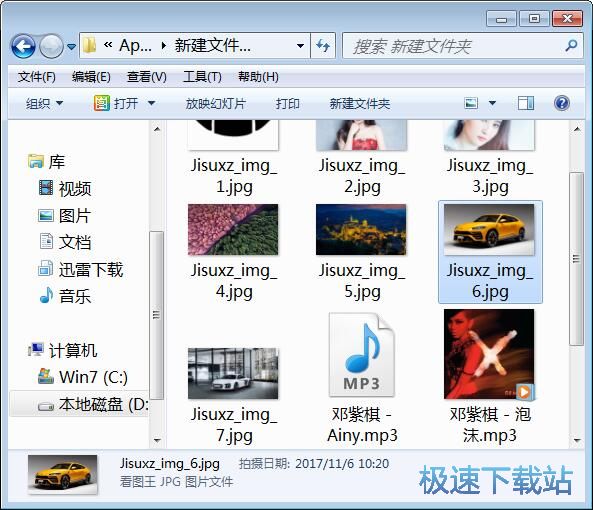Image resolution: width=593 pixels, height=510 pixels.
Task: Click the Ap... breadcrumb segment
Action: pyautogui.click(x=135, y=46)
